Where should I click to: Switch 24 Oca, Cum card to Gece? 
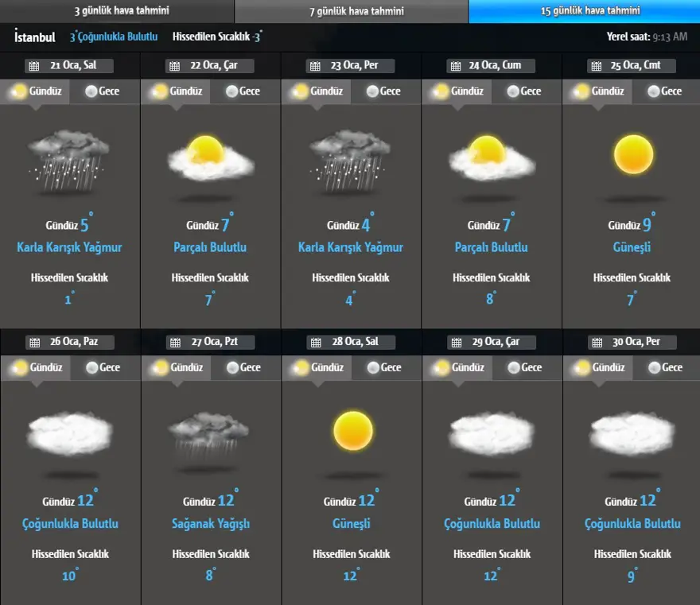pyautogui.click(x=525, y=91)
